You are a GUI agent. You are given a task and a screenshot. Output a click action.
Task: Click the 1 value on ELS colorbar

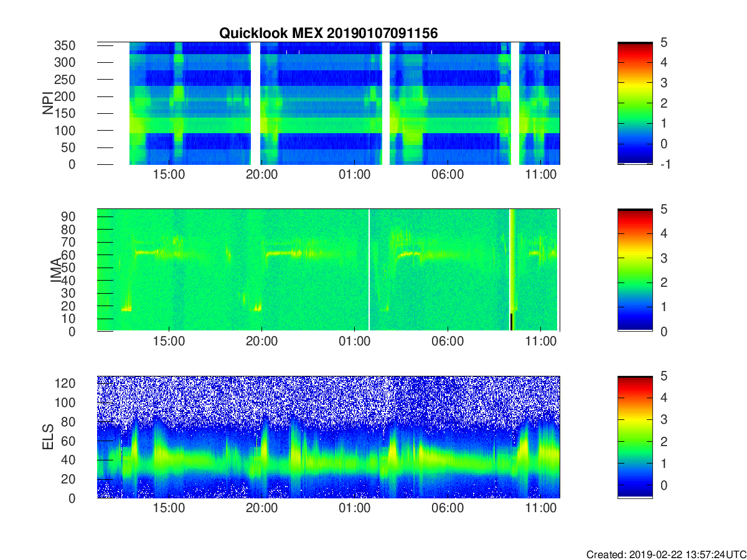pos(665,464)
